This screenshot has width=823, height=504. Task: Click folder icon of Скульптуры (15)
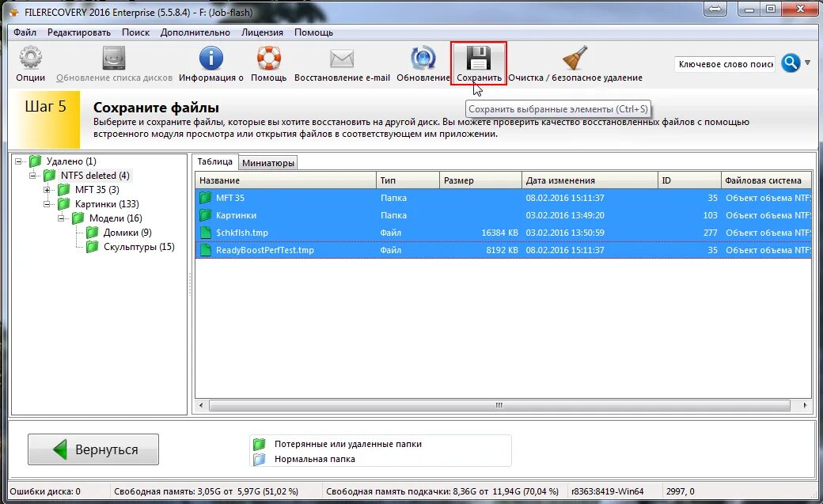click(92, 246)
